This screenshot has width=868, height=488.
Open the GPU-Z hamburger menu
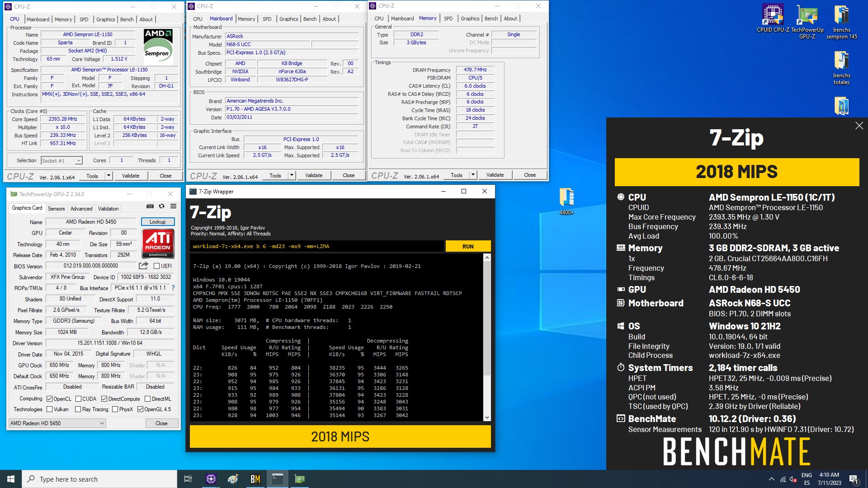point(173,206)
